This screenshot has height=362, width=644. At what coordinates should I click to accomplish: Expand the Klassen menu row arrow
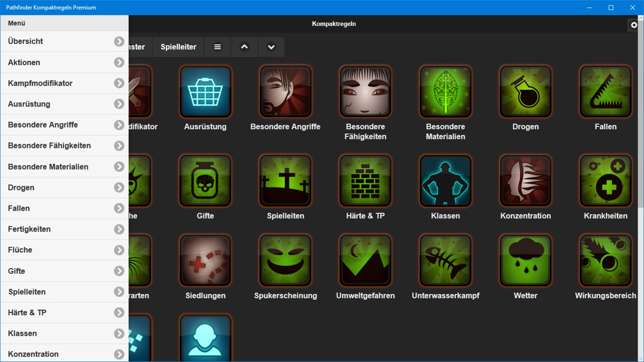pos(119,333)
